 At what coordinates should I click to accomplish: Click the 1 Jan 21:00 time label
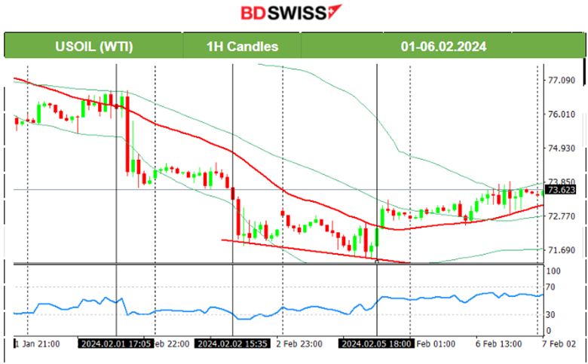coord(38,344)
